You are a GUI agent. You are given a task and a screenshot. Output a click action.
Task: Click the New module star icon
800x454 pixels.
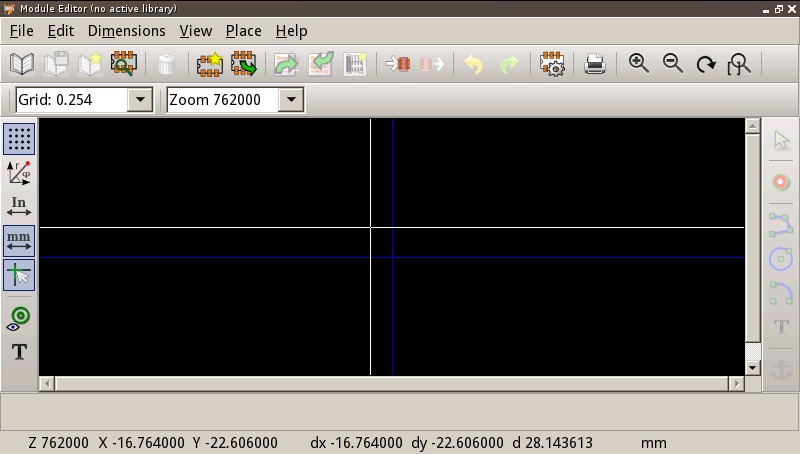tap(210, 64)
